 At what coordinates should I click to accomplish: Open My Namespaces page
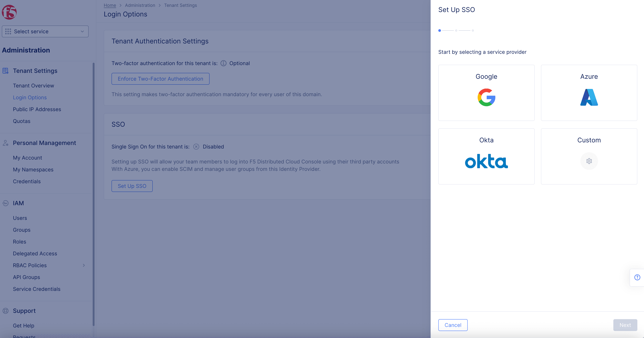pos(33,170)
